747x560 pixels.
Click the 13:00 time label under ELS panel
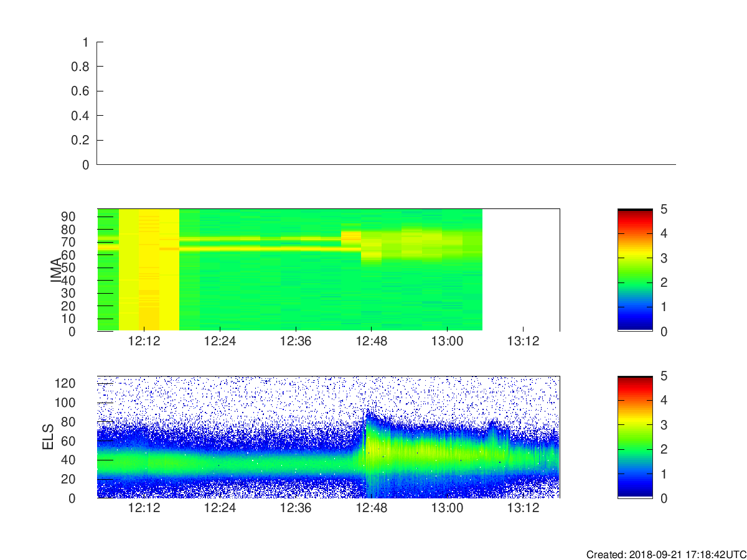point(448,508)
